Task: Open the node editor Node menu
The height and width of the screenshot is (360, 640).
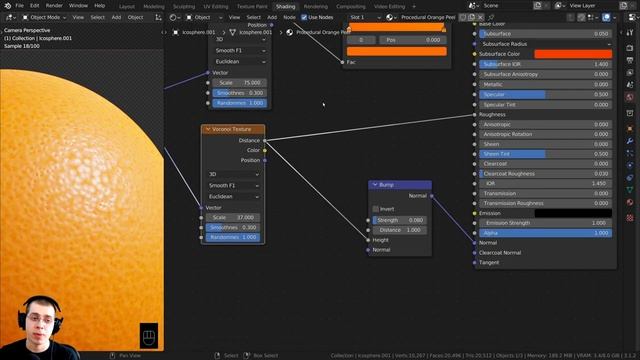Action: click(x=289, y=18)
